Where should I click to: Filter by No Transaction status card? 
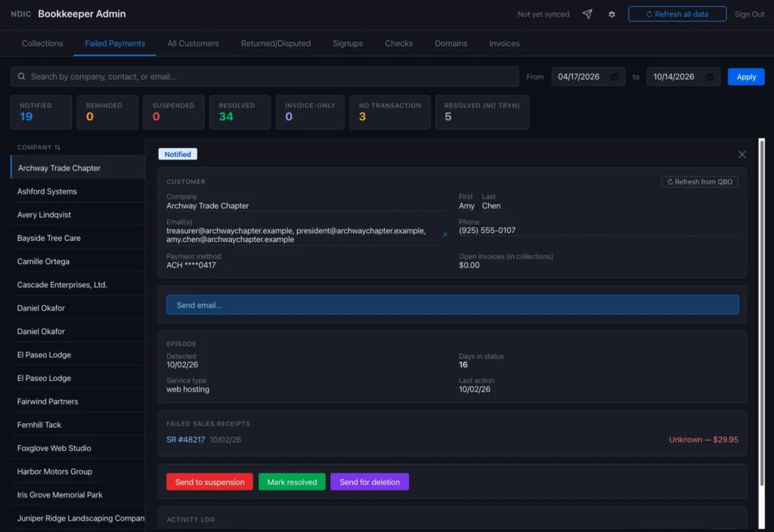coord(389,112)
